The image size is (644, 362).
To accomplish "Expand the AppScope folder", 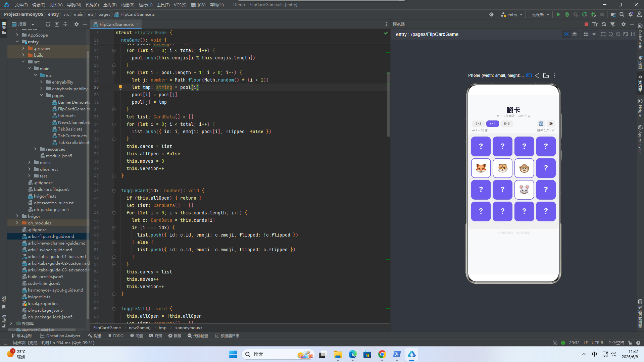I will 17,35.
